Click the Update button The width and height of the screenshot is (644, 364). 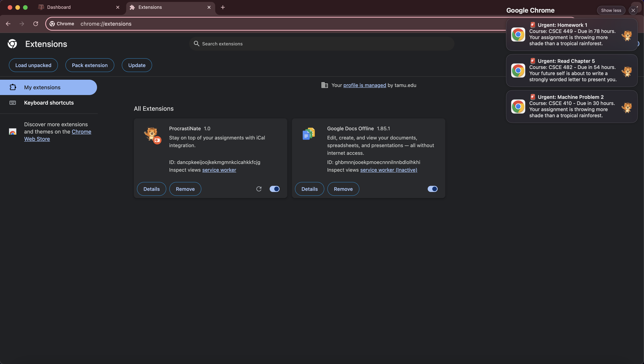click(137, 65)
